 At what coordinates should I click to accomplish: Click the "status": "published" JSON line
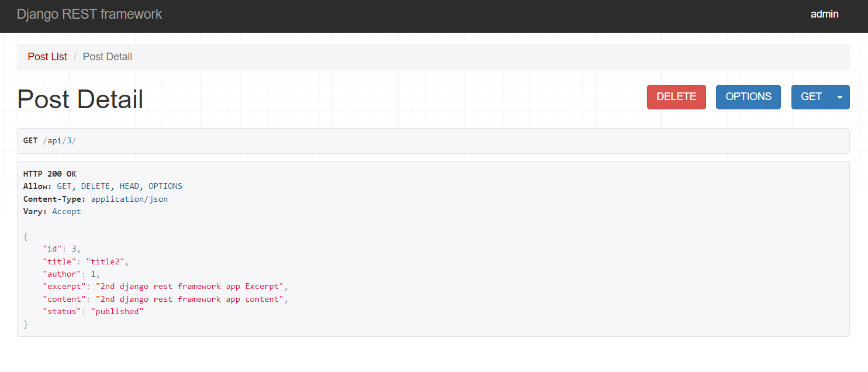pos(93,311)
